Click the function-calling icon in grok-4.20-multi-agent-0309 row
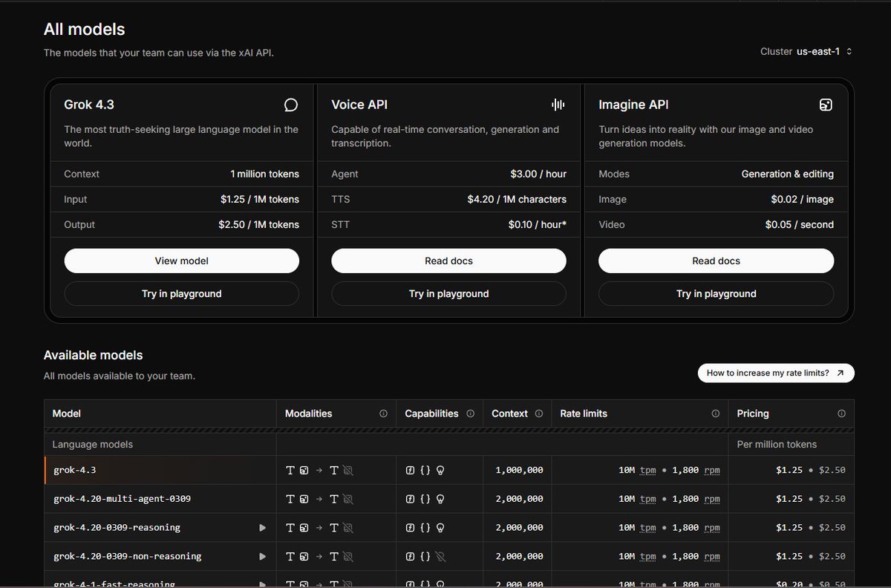The image size is (891, 588). coord(410,499)
